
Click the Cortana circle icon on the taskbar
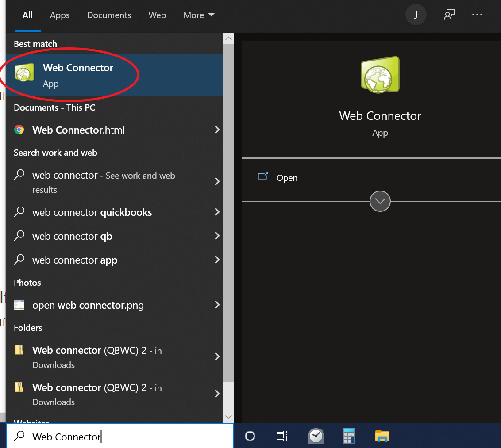[x=250, y=437]
